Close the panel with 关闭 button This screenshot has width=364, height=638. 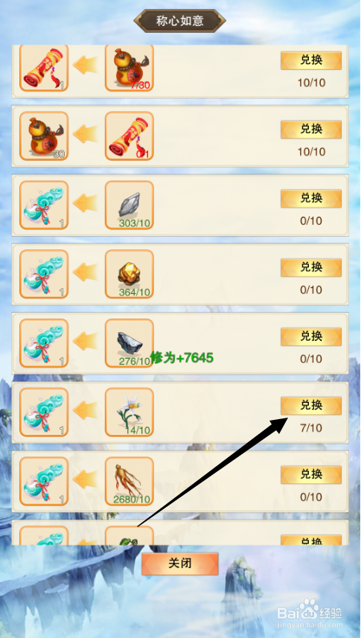tap(179, 564)
